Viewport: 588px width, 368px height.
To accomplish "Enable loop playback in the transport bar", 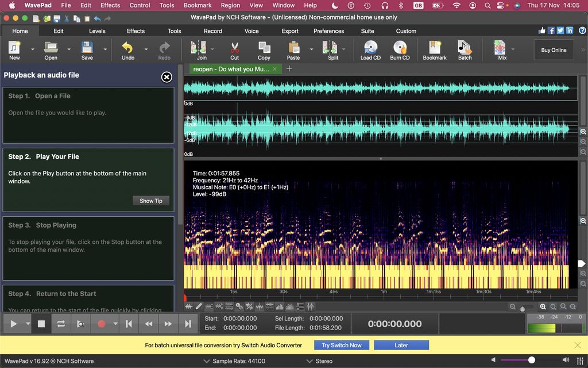I will pos(61,323).
